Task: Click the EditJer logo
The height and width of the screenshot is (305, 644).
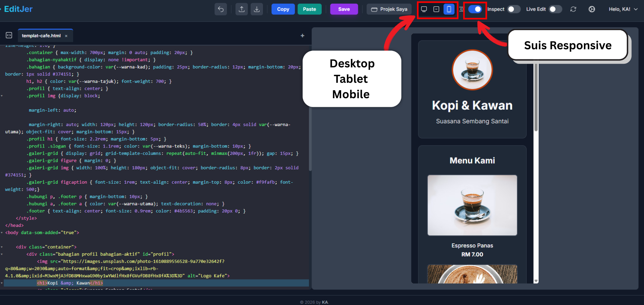Action: [18, 9]
